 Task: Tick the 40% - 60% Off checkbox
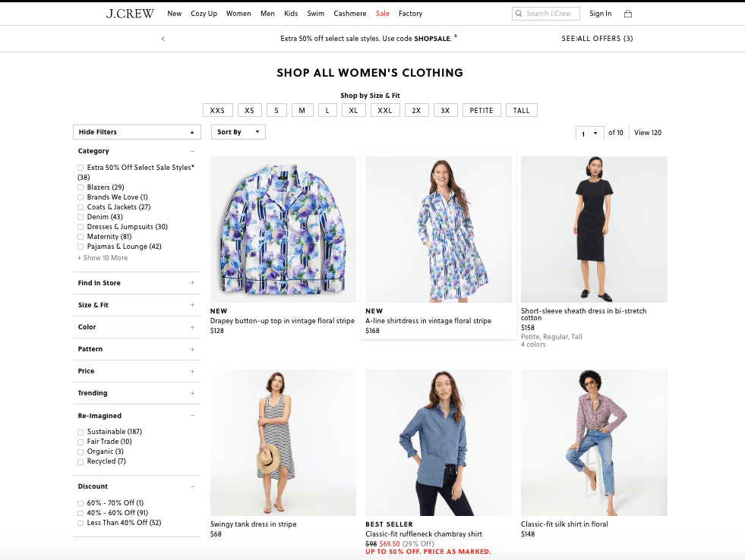[x=80, y=513]
